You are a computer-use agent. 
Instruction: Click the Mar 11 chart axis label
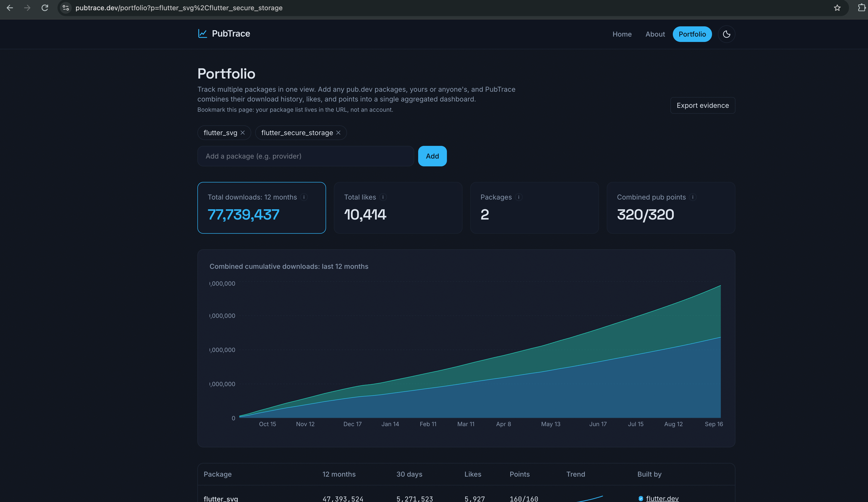(466, 424)
